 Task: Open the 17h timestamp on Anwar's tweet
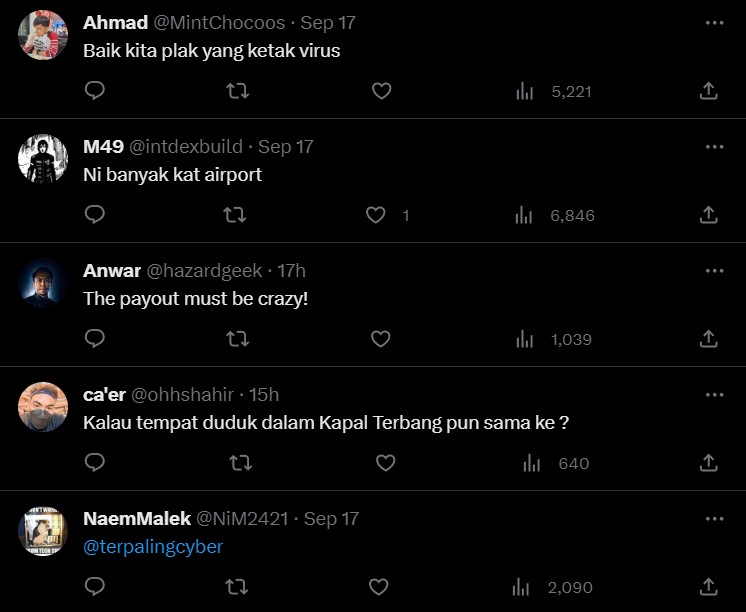click(x=291, y=270)
